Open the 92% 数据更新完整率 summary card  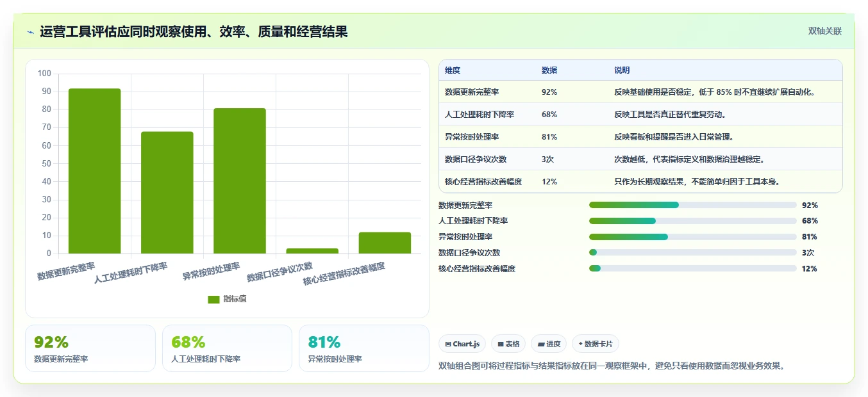(90, 348)
